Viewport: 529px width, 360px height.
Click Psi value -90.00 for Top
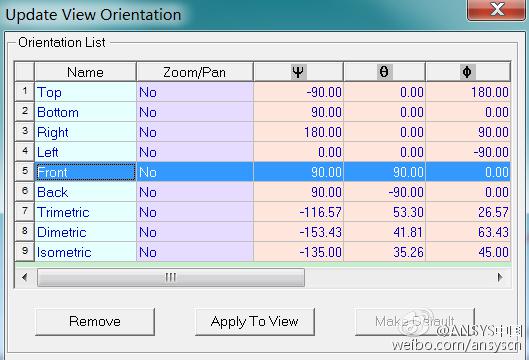click(x=299, y=92)
